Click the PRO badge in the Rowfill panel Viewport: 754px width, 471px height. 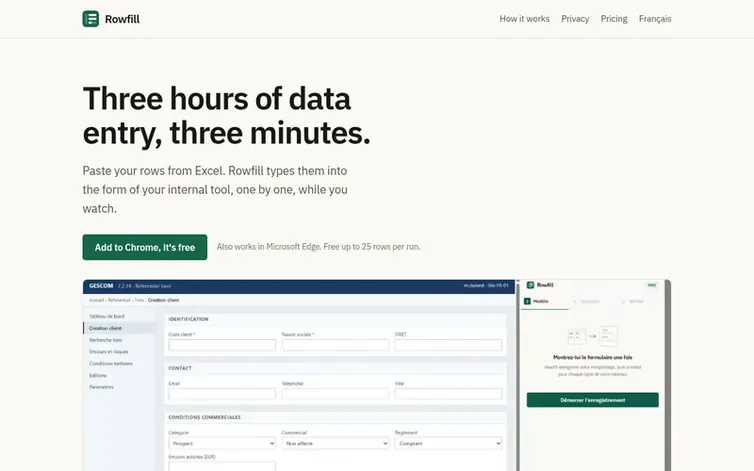point(652,285)
